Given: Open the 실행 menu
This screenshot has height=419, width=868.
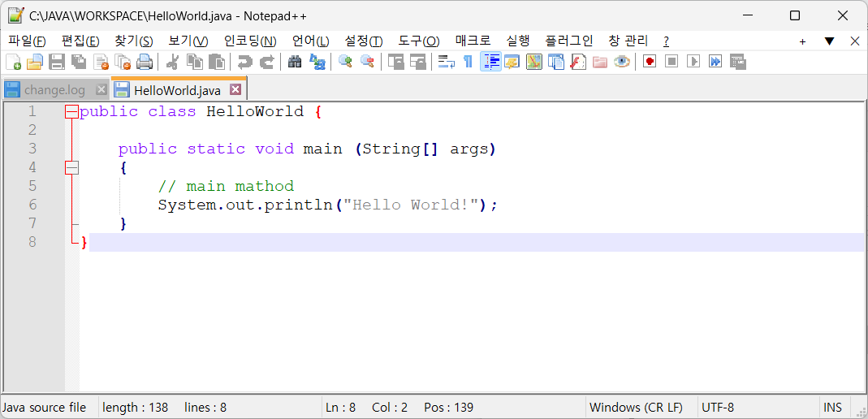Looking at the screenshot, I should coord(518,41).
